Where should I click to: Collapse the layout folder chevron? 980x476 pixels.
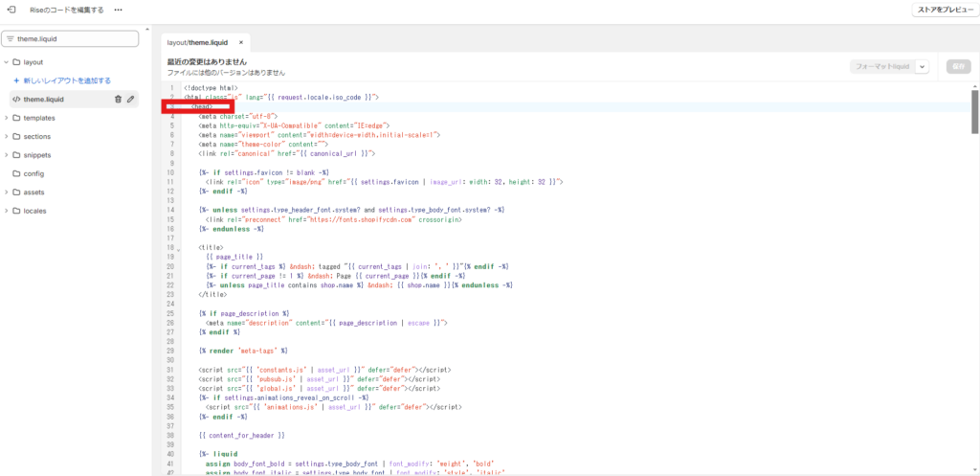(x=7, y=62)
